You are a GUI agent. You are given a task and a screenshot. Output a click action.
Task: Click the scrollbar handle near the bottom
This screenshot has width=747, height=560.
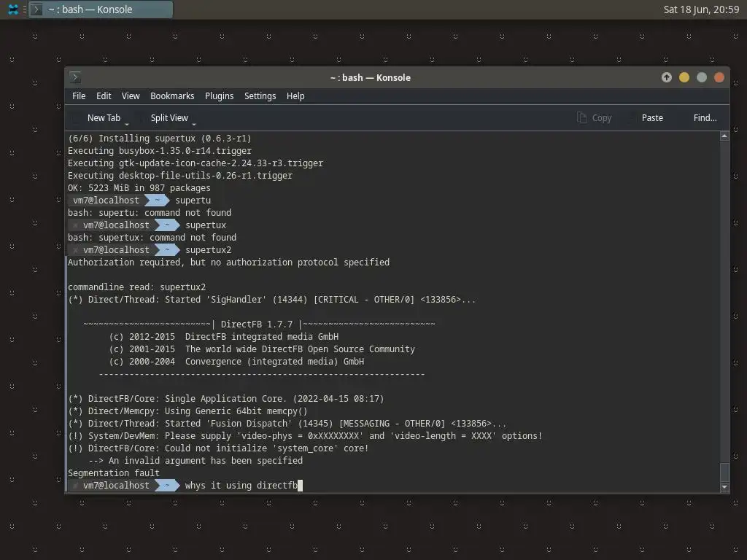point(724,472)
